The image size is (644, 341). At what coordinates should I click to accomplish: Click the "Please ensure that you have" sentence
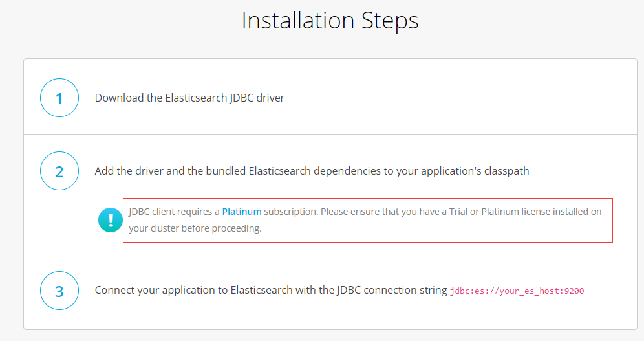tap(381, 212)
